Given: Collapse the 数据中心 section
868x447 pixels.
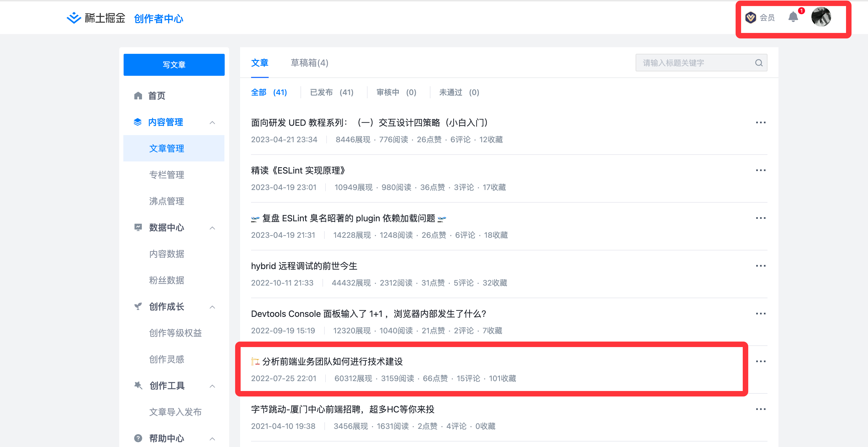Looking at the screenshot, I should (x=212, y=228).
